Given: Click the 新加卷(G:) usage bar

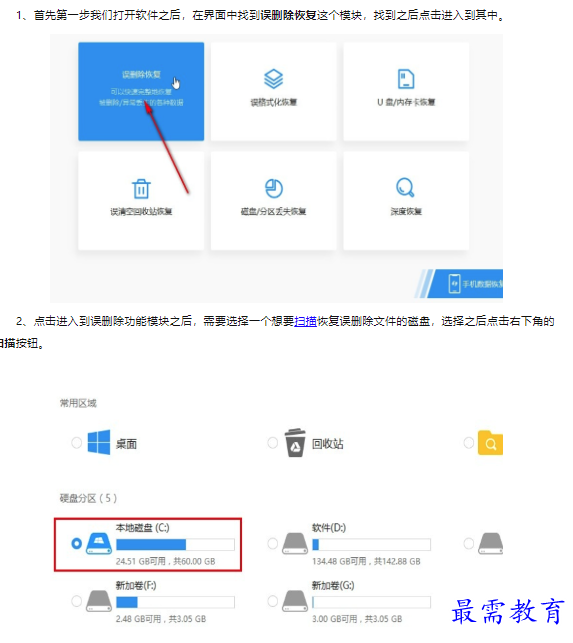Looking at the screenshot, I should point(371,602).
